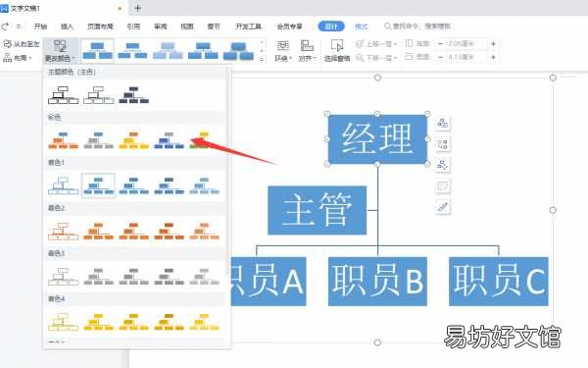The width and height of the screenshot is (588, 368).
Task: Click the pen style icon beside the chart
Action: click(443, 206)
